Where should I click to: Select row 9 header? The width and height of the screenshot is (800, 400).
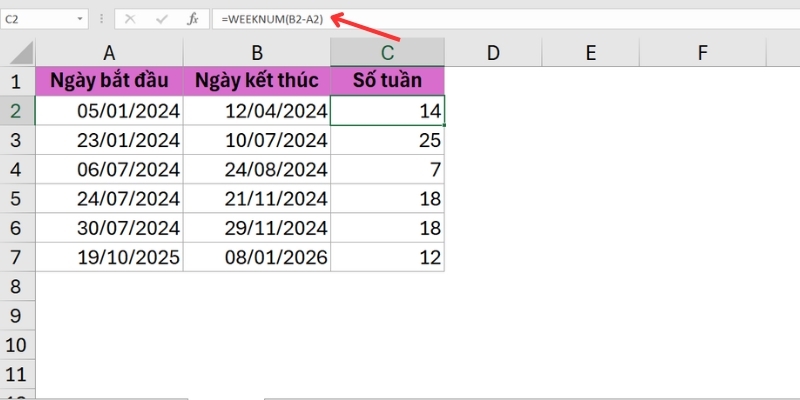point(16,316)
